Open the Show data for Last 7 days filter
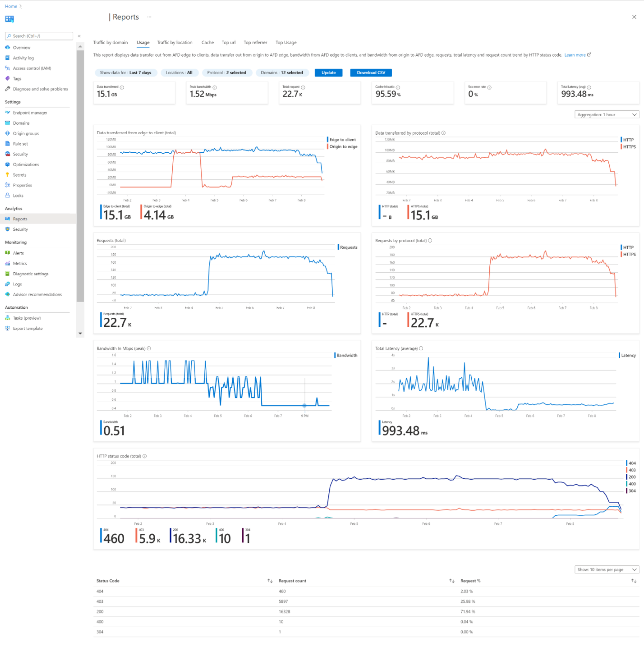This screenshot has height=650, width=644. pos(125,73)
